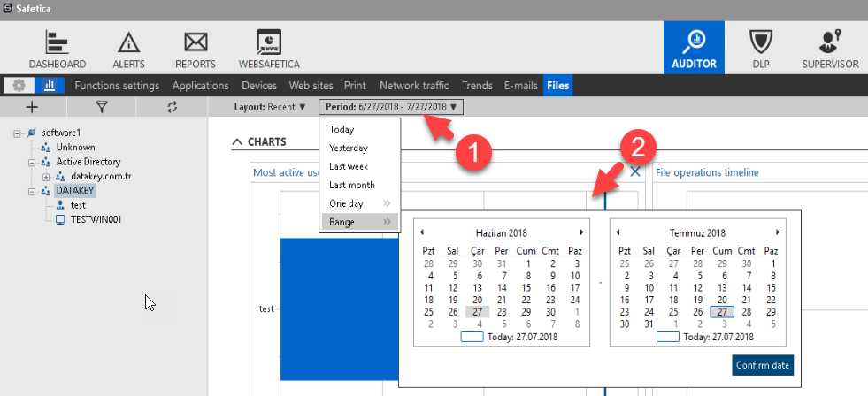
Task: Collapse the CHARTS section
Action: tap(237, 142)
